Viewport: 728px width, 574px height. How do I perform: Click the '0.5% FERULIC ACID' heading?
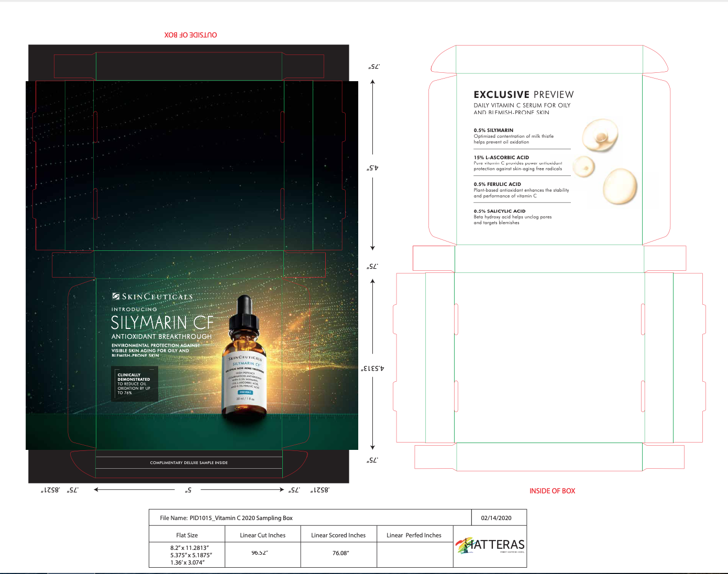click(498, 184)
